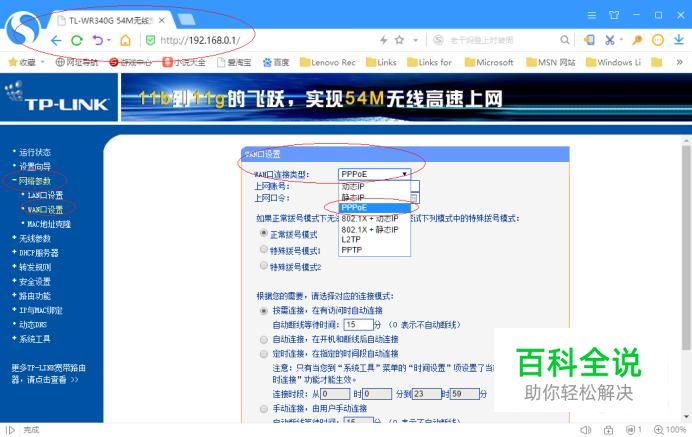This screenshot has width=692, height=437.
Task: Open the LAN口设置 submenu item
Action: [45, 195]
